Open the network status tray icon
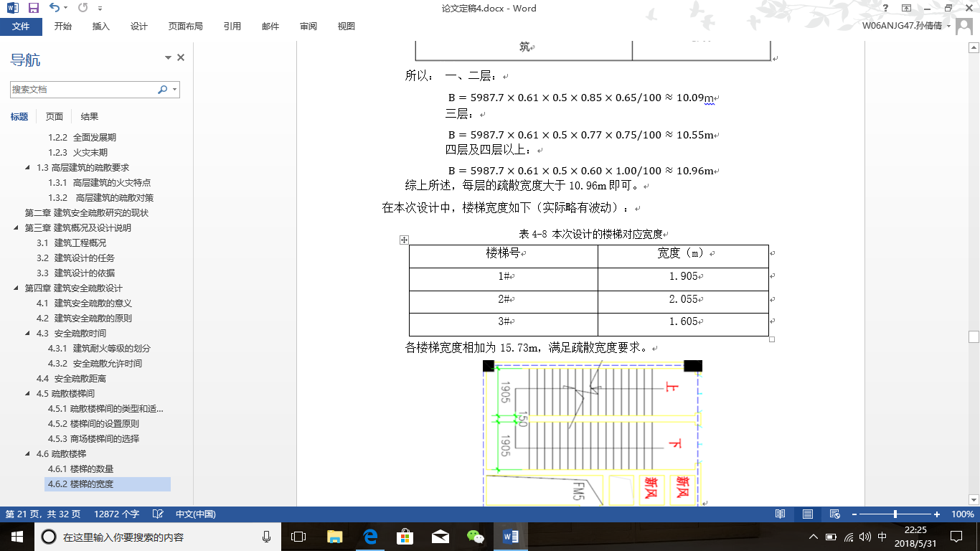Image resolution: width=980 pixels, height=551 pixels. [849, 537]
